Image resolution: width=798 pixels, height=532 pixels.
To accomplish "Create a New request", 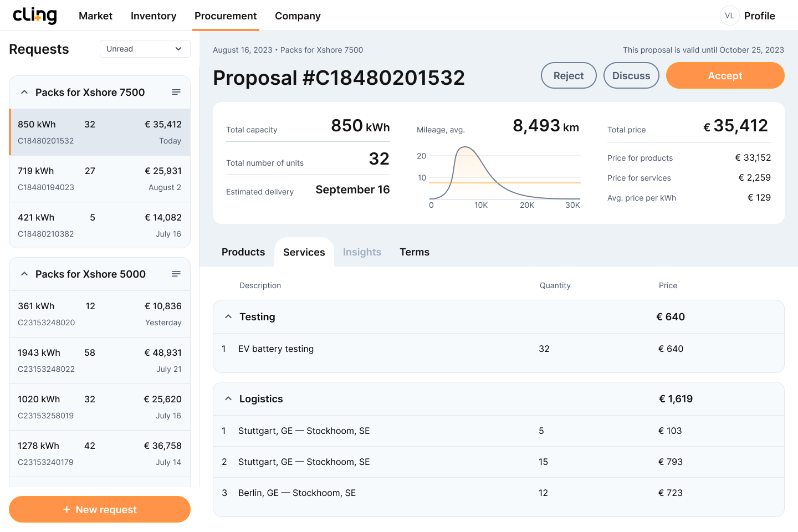I will [100, 509].
